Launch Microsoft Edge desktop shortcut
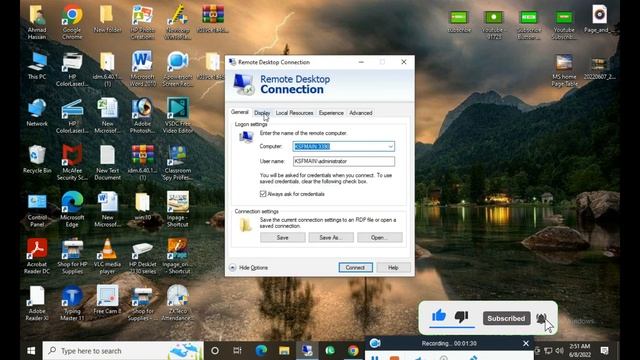The width and height of the screenshot is (640, 360). tap(72, 209)
